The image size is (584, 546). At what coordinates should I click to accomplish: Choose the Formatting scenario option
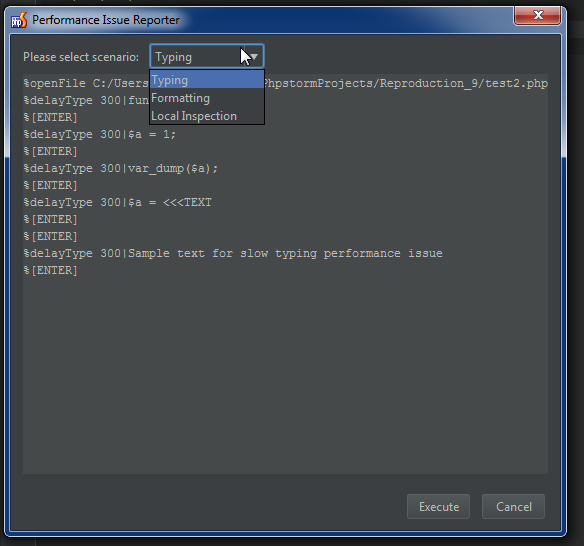(x=207, y=98)
